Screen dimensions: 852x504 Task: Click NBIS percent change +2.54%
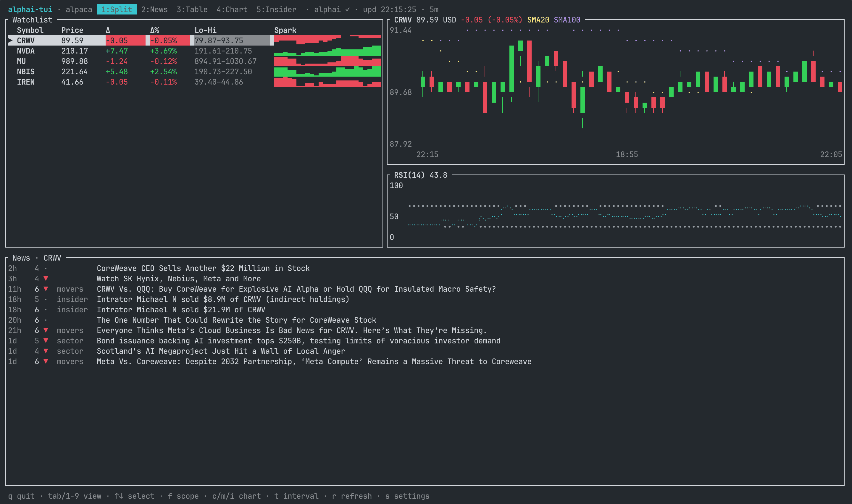[163, 72]
